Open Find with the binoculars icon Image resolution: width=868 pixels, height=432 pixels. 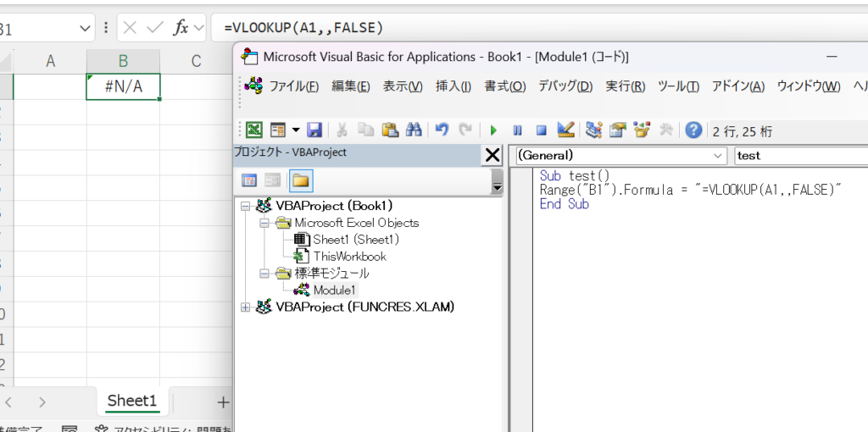414,130
